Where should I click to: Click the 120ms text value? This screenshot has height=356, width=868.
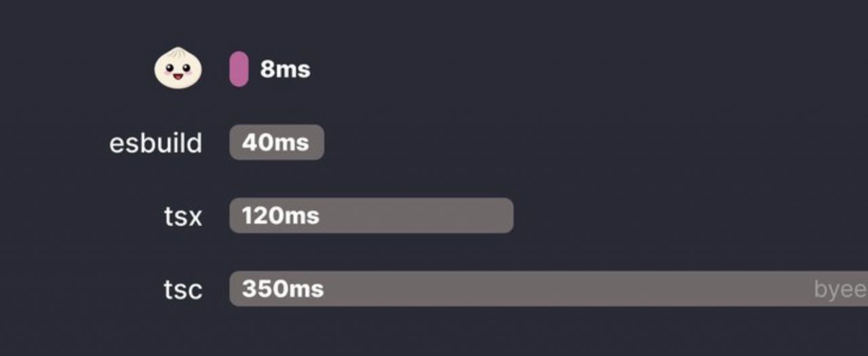[280, 216]
